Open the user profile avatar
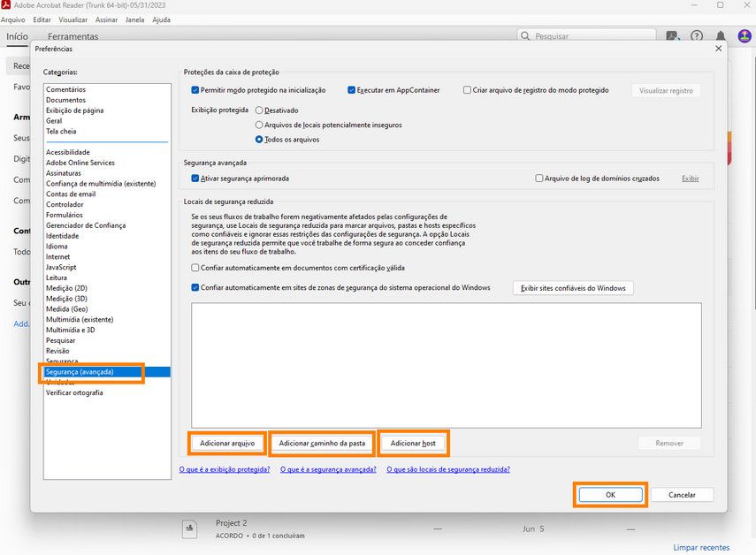 (x=745, y=35)
